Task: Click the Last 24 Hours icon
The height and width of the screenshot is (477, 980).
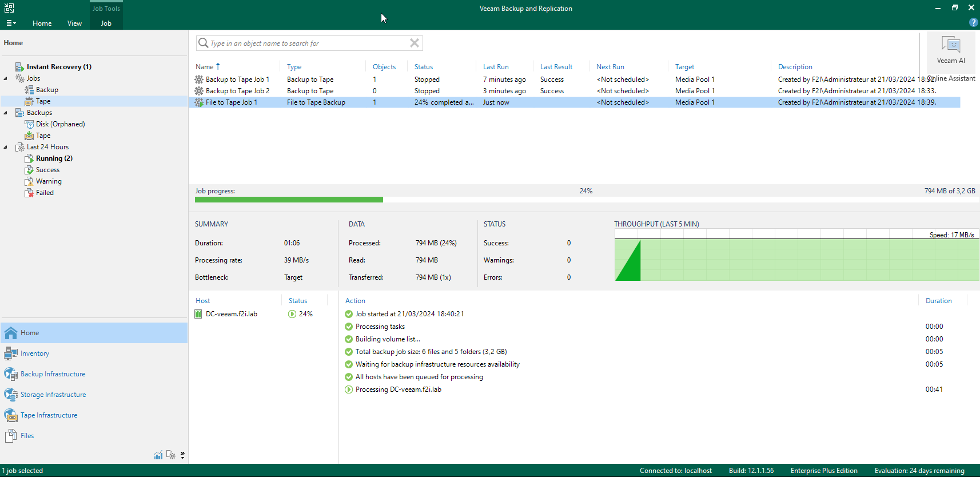Action: click(19, 147)
